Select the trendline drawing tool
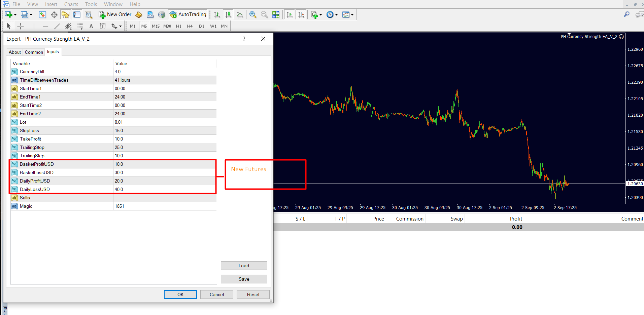The width and height of the screenshot is (644, 315). click(57, 26)
